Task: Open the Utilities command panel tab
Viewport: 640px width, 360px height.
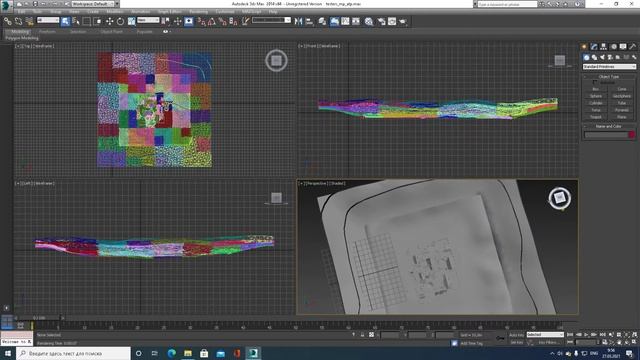Action: click(x=632, y=47)
